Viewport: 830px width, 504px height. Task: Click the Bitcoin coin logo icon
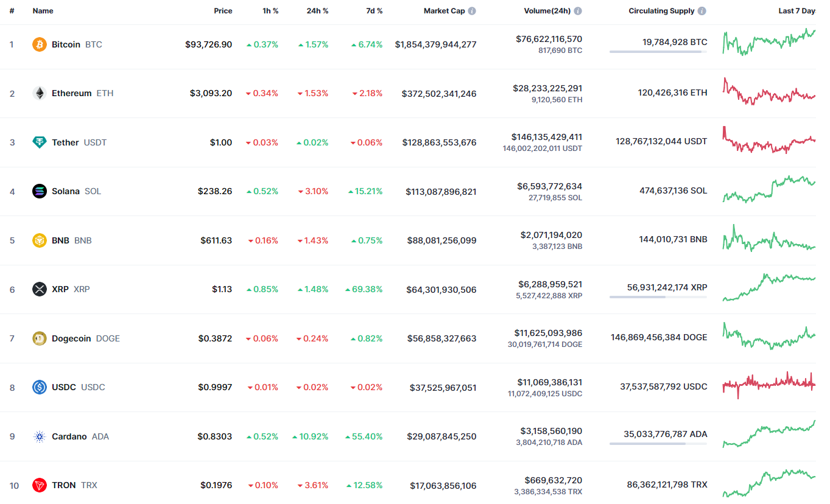click(40, 44)
